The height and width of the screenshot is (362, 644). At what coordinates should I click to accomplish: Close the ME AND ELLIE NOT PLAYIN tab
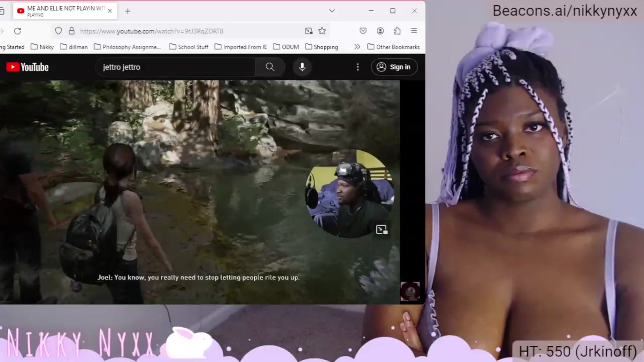pos(110,11)
